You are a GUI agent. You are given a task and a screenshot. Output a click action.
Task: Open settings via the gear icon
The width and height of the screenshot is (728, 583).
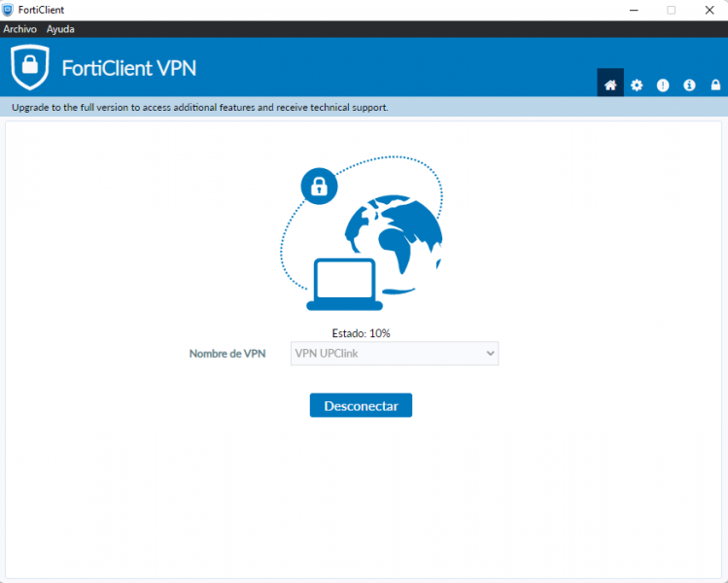pos(637,85)
